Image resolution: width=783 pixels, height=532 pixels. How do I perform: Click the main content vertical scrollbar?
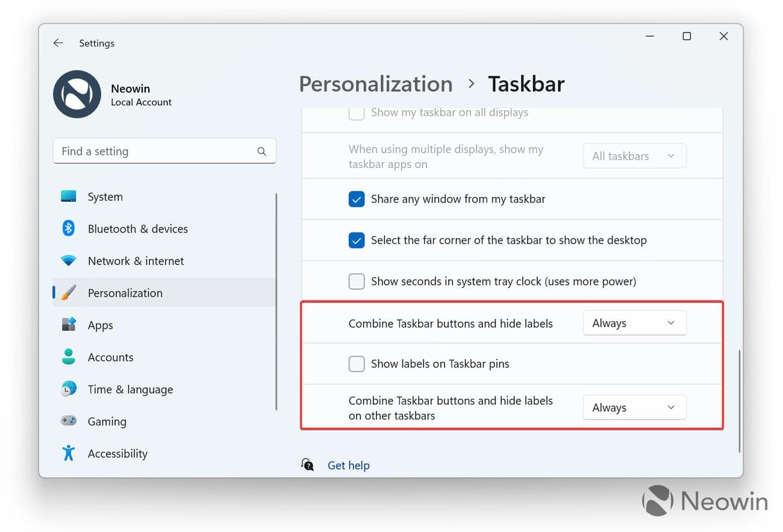pyautogui.click(x=739, y=400)
